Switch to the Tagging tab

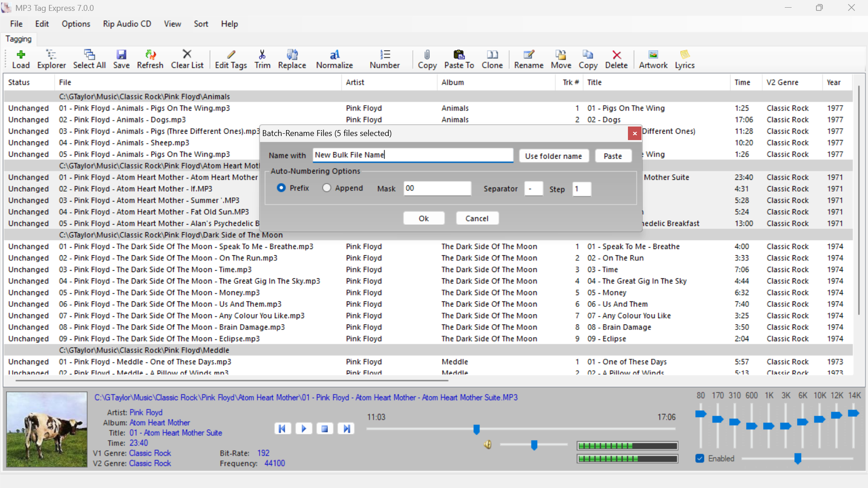[19, 39]
